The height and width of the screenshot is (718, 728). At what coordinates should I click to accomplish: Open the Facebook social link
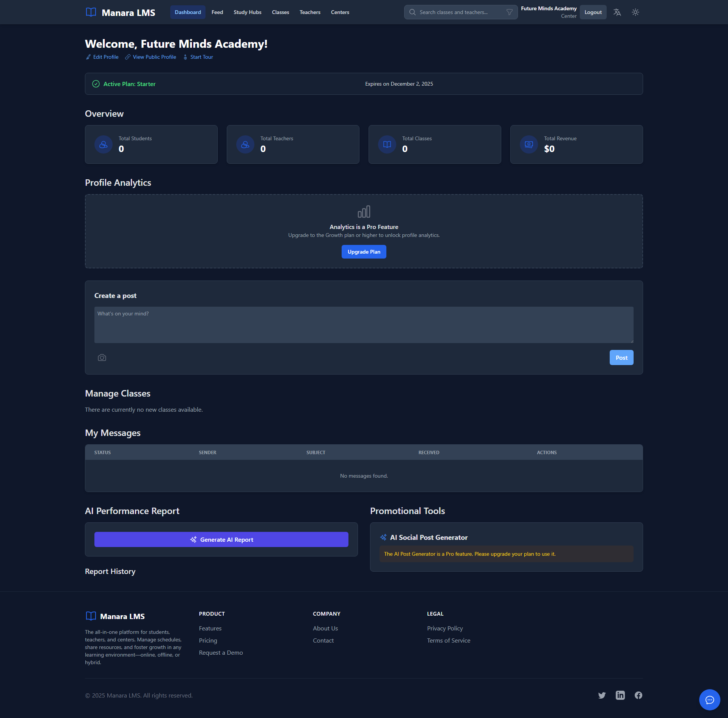[639, 695]
